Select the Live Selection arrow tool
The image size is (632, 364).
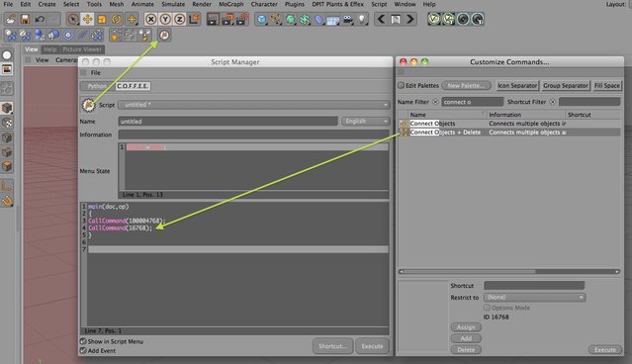coord(73,19)
